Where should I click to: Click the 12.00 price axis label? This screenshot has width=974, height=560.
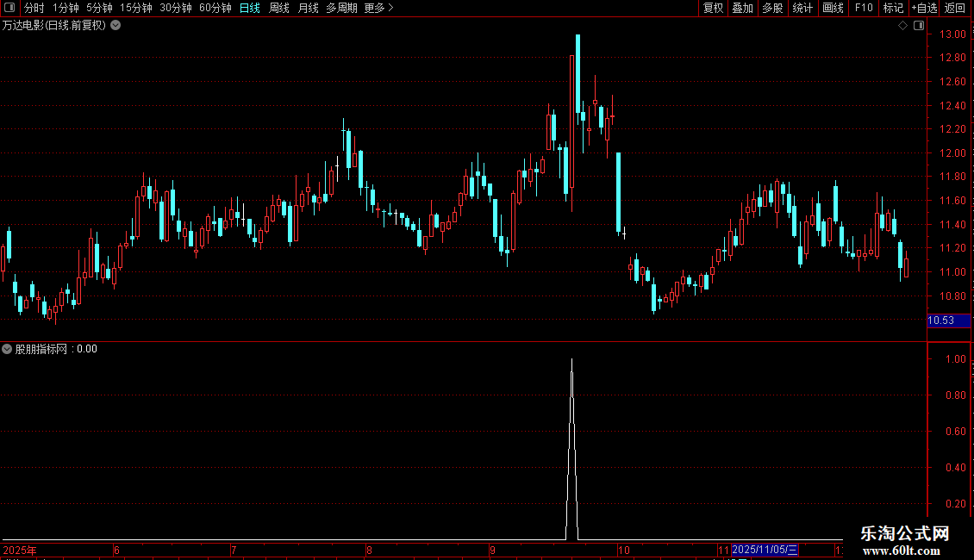click(x=952, y=152)
